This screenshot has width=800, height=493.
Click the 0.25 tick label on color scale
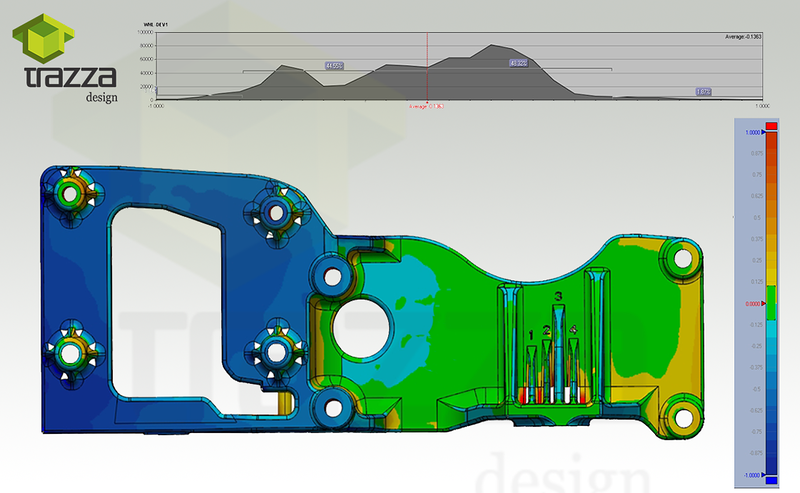coord(757,261)
